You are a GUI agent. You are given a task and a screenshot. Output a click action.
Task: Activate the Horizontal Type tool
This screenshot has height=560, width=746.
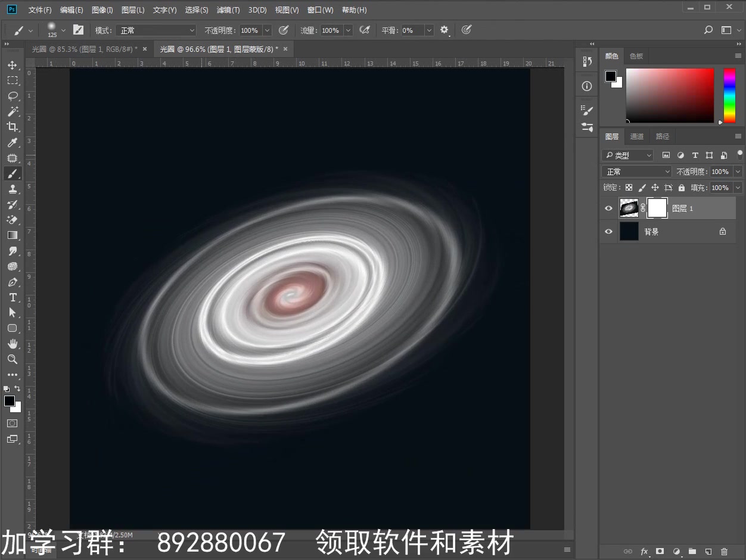tap(13, 297)
